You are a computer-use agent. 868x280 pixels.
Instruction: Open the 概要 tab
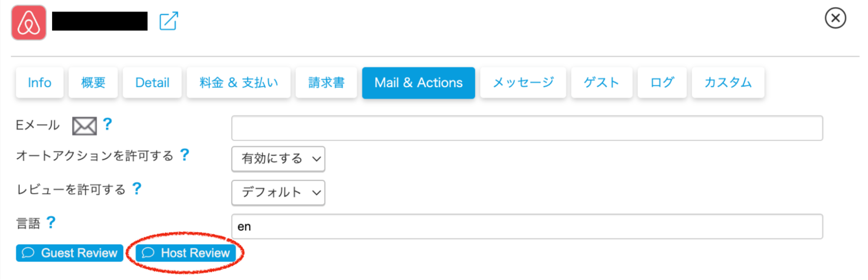[93, 83]
